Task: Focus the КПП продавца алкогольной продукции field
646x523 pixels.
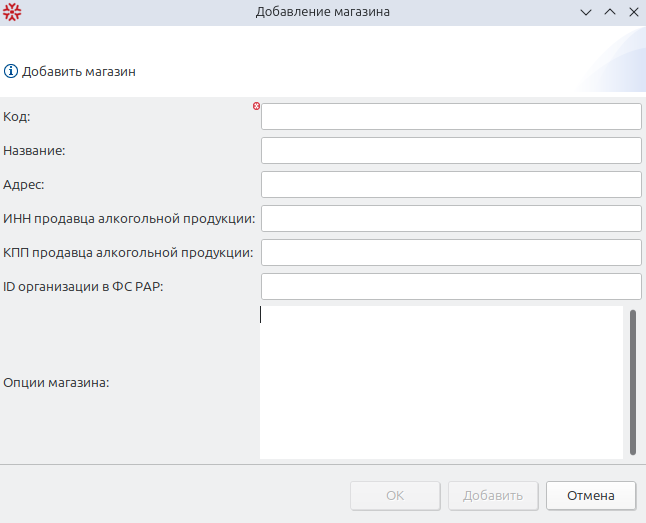Action: 451,253
